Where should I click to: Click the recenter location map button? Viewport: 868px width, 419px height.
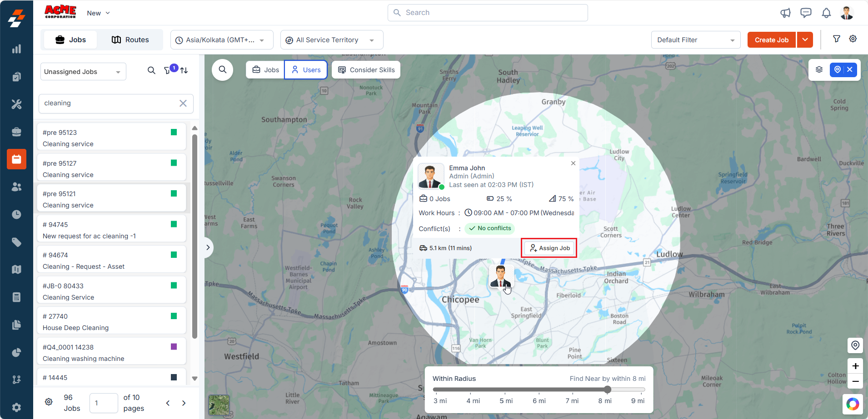[x=855, y=345]
